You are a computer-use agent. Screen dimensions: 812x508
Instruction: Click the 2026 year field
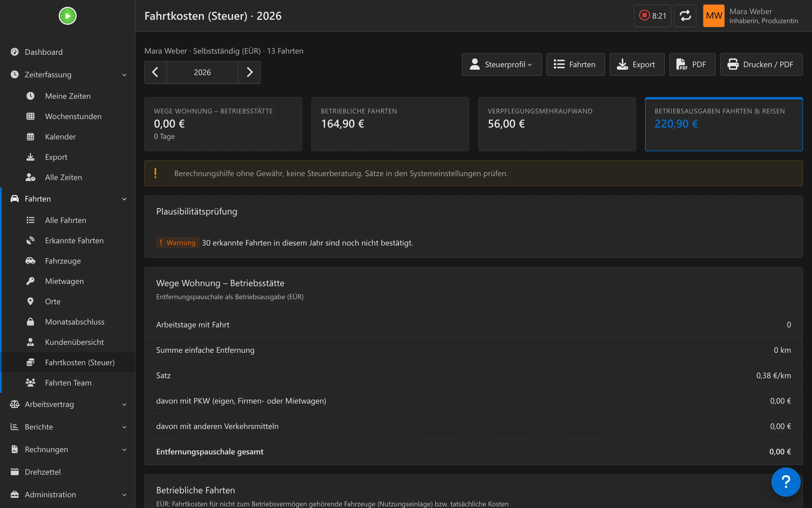[x=202, y=72]
